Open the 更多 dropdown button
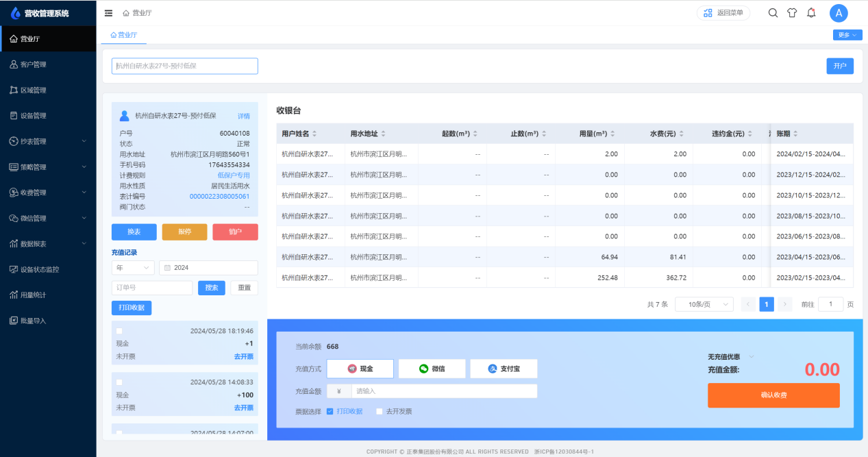Image resolution: width=868 pixels, height=457 pixels. (x=847, y=35)
